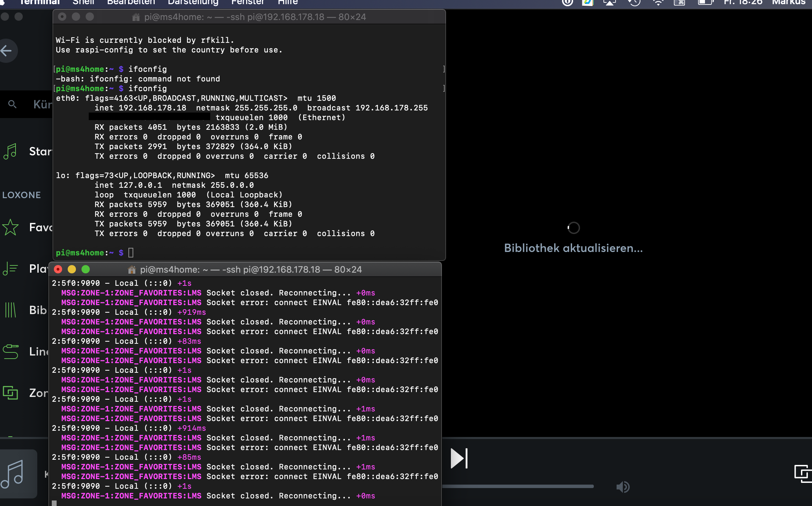The image size is (812, 506).
Task: Open Start via music note icon
Action: 10,151
